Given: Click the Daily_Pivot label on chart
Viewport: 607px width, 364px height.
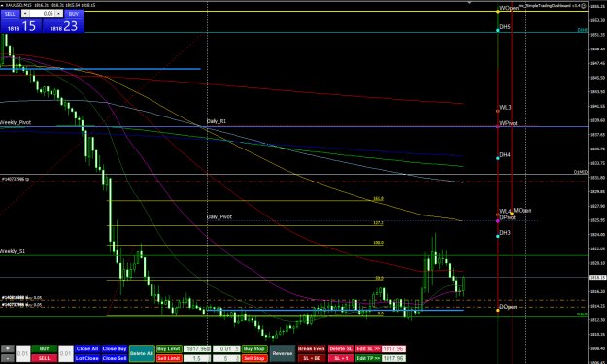Looking at the screenshot, I should 219,217.
